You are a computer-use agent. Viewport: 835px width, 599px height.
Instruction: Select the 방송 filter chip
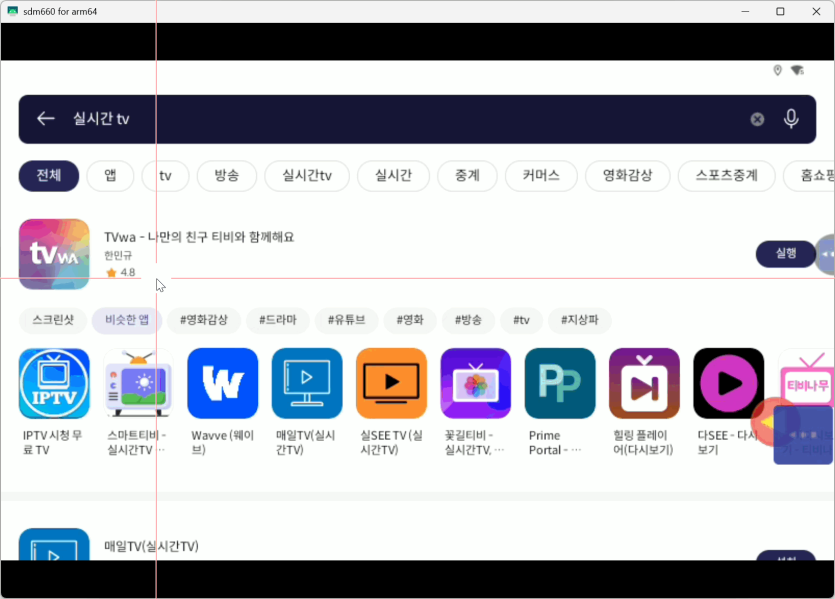227,176
